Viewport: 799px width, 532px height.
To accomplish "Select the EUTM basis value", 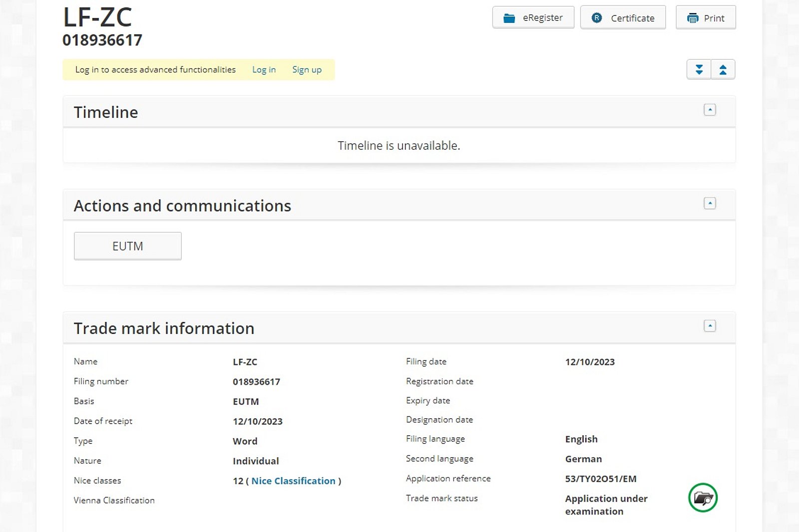I will point(246,401).
